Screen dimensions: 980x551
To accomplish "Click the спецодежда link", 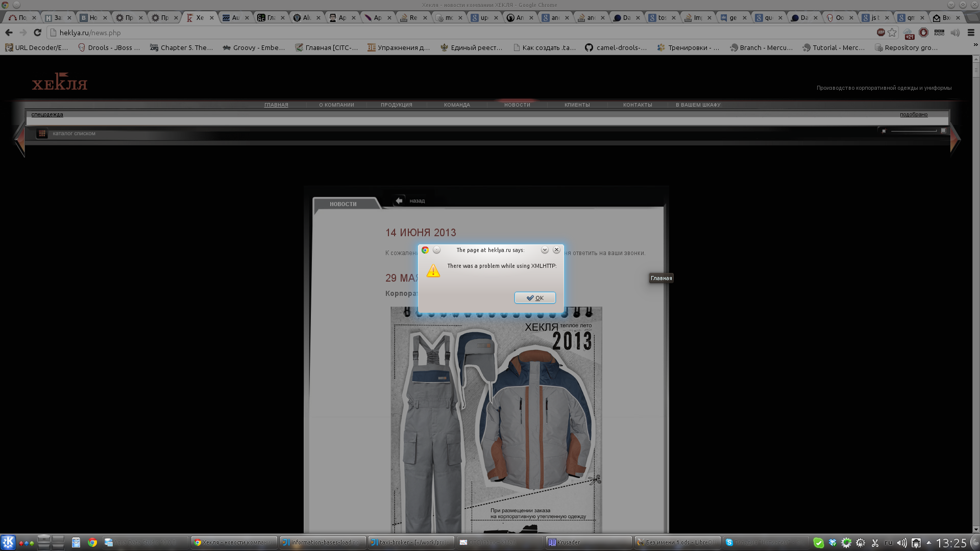I will click(47, 114).
